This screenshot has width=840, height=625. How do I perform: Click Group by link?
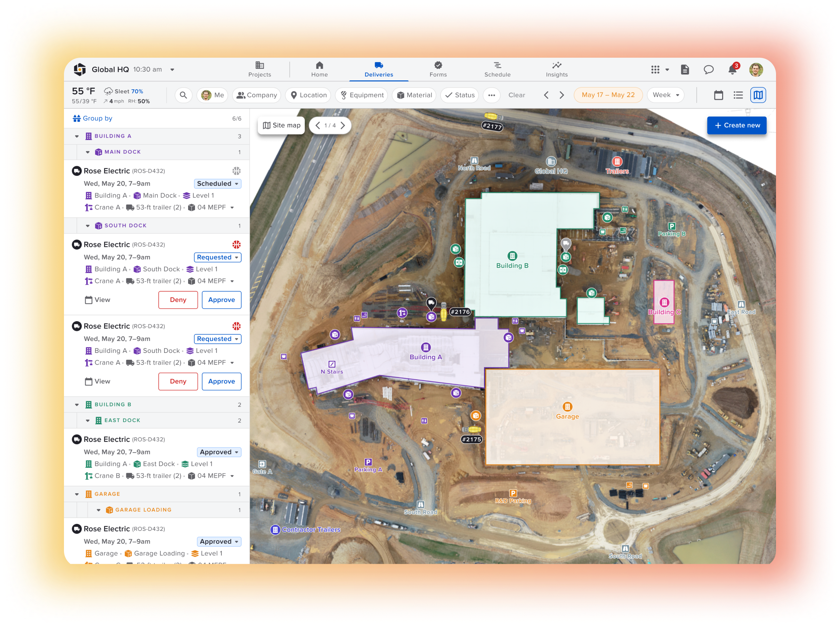point(93,119)
